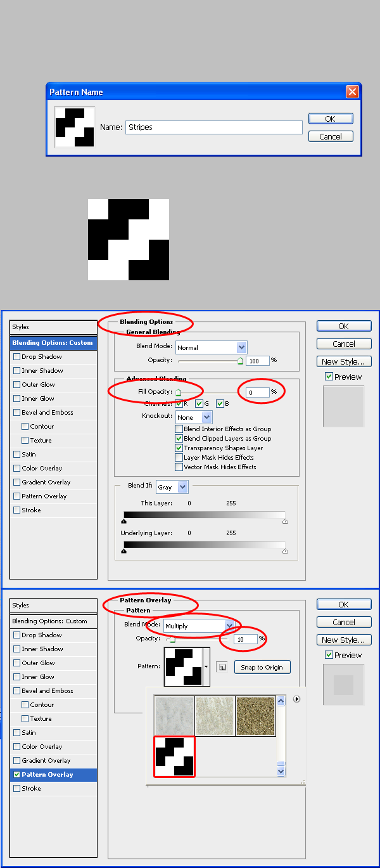Viewport: 380px width, 868px height.
Task: Click Cancel in the Pattern Overlay dialog
Action: click(344, 623)
